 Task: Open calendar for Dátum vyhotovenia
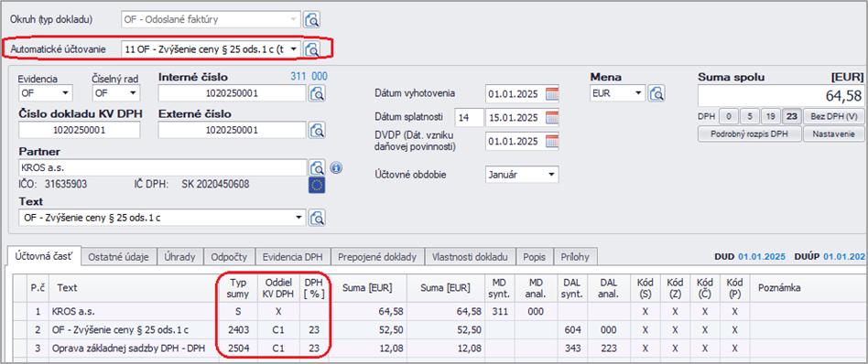pos(552,93)
